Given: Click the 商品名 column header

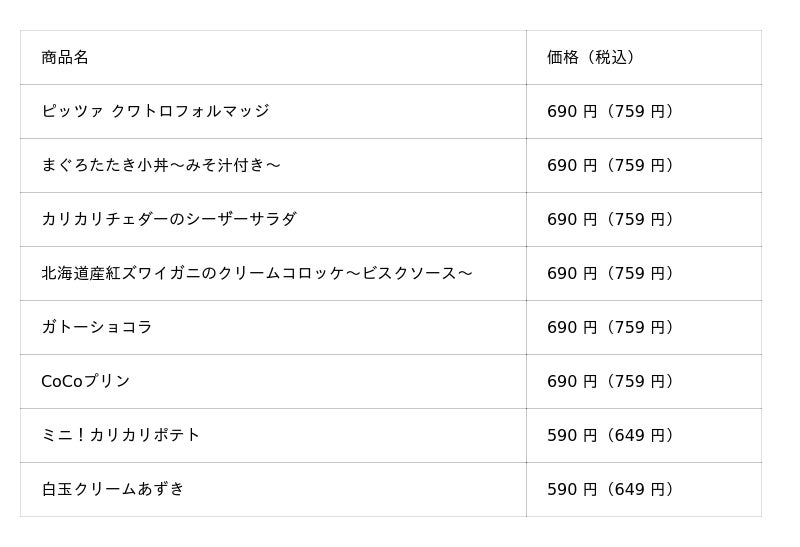Looking at the screenshot, I should 65,58.
